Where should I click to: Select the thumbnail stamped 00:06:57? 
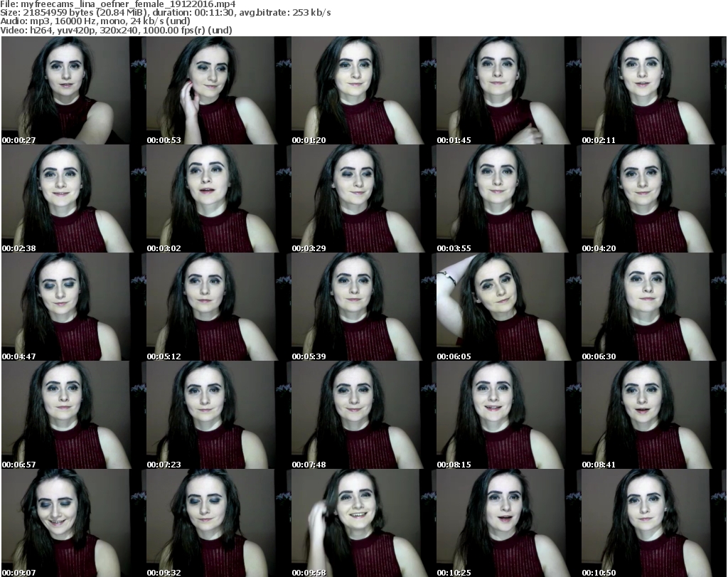73,415
